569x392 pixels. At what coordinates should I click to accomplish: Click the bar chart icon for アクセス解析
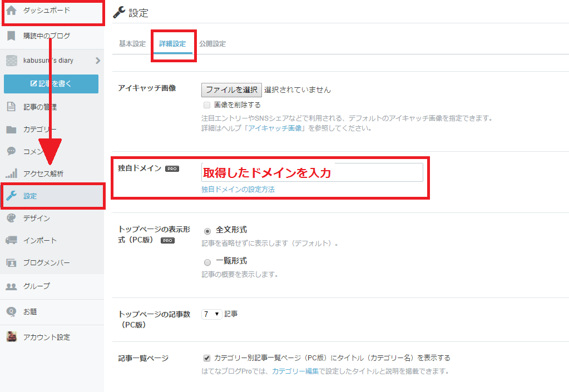[x=11, y=173]
